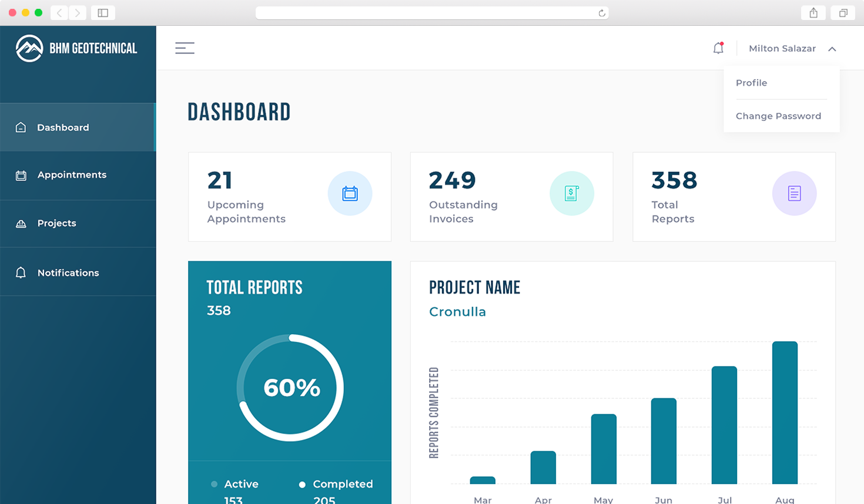This screenshot has width=864, height=504.
Task: Click the green invoice icon
Action: 571,193
